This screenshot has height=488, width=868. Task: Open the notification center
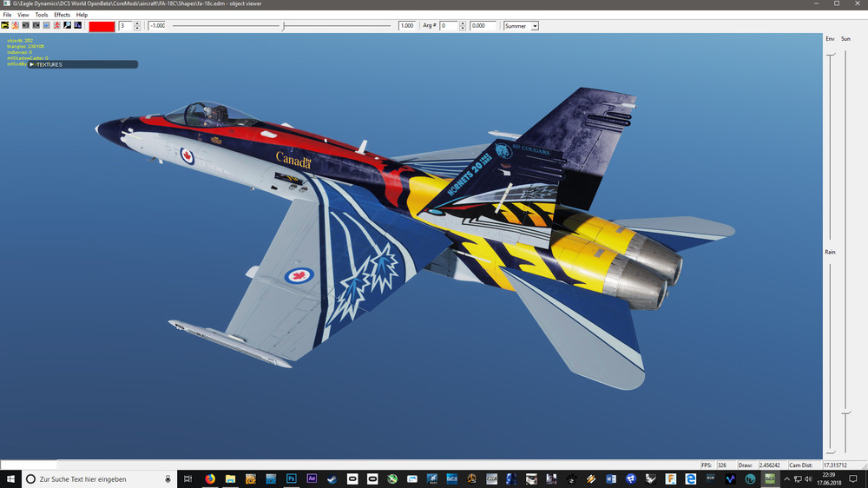pyautogui.click(x=853, y=479)
